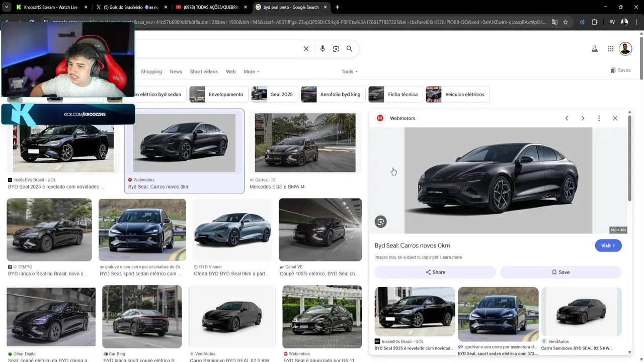The width and height of the screenshot is (644, 362).
Task: Click the blue sound waves extension icon
Action: coord(582,22)
